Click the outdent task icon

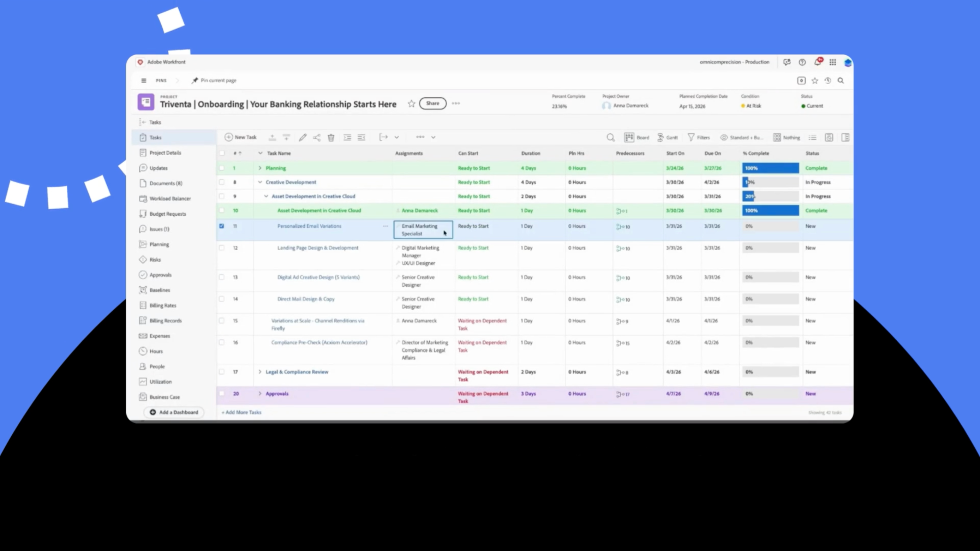tap(361, 137)
